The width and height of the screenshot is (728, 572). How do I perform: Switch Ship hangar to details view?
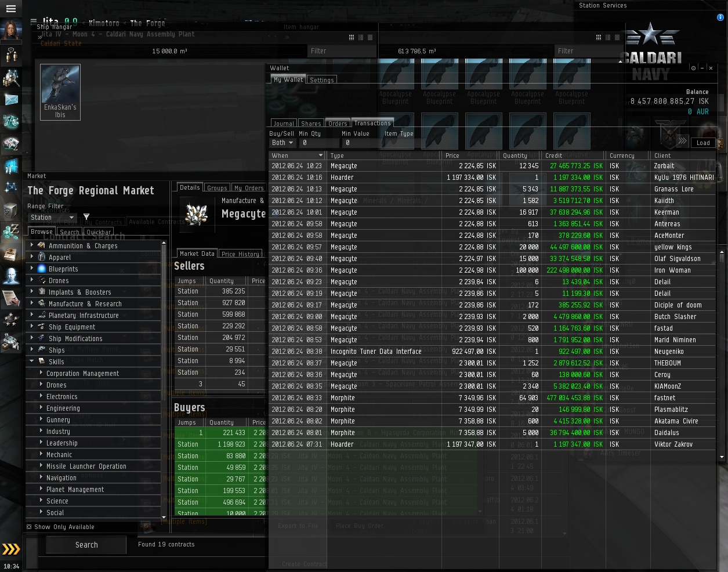click(x=361, y=37)
